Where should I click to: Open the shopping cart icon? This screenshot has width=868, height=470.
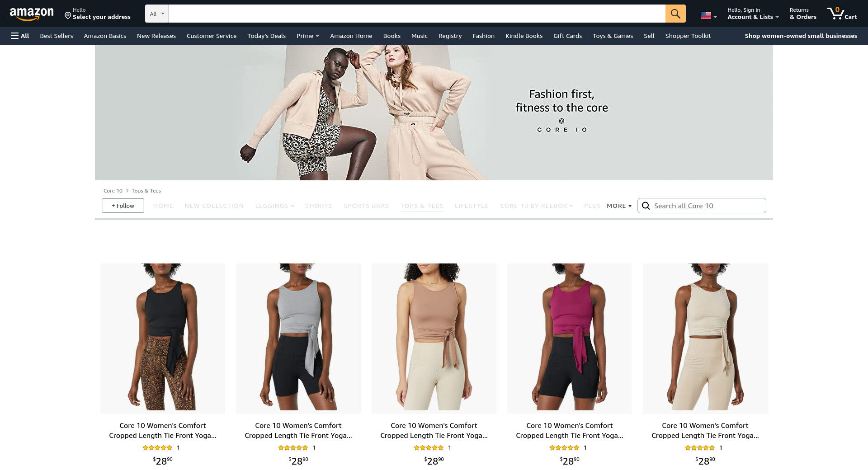click(x=841, y=14)
